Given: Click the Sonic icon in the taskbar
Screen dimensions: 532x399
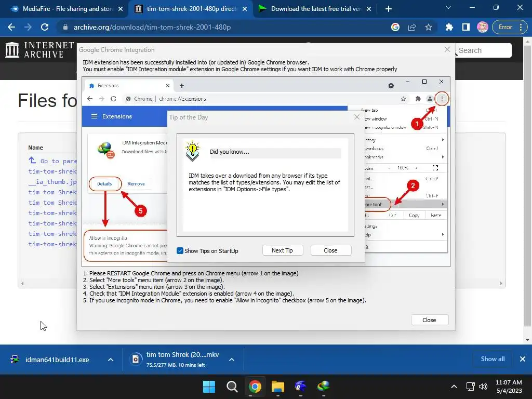Looking at the screenshot, I should 301,387.
